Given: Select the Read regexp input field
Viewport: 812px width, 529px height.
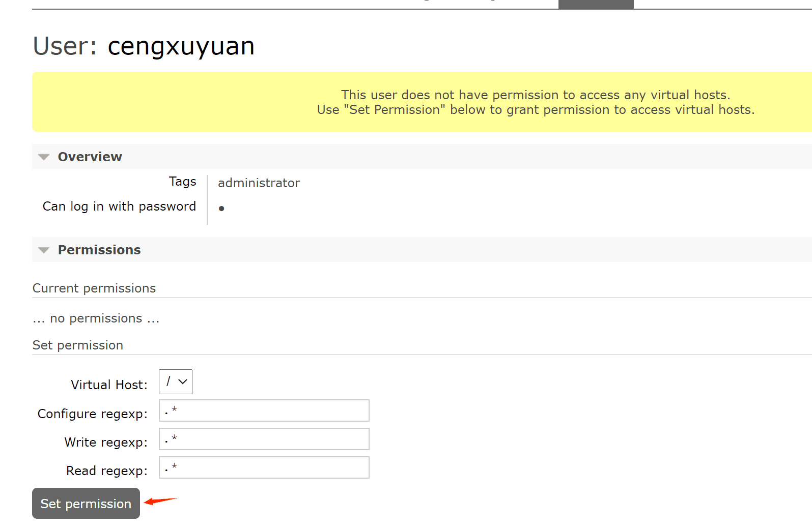Looking at the screenshot, I should [264, 468].
